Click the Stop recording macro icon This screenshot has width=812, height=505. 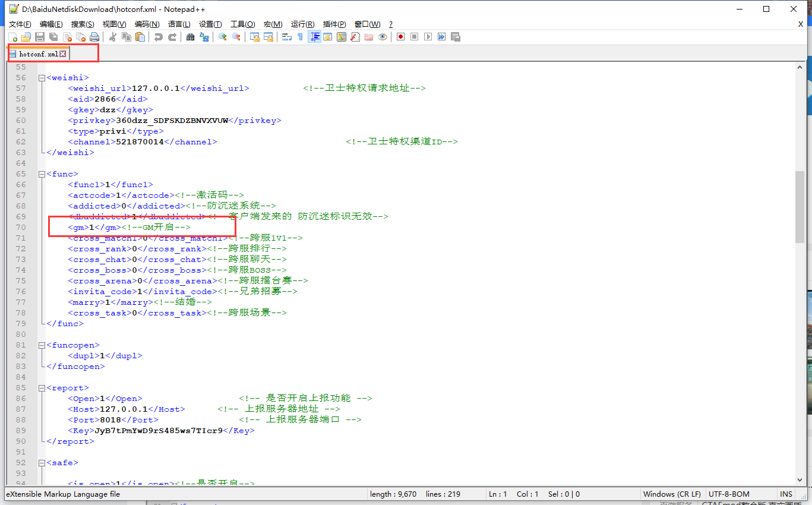pos(414,37)
